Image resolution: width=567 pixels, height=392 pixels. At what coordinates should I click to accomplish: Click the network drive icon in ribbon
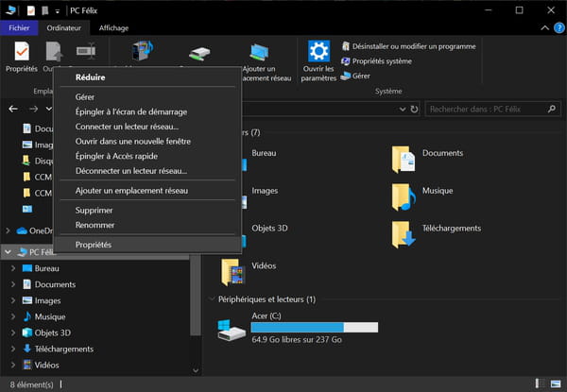pyautogui.click(x=199, y=54)
